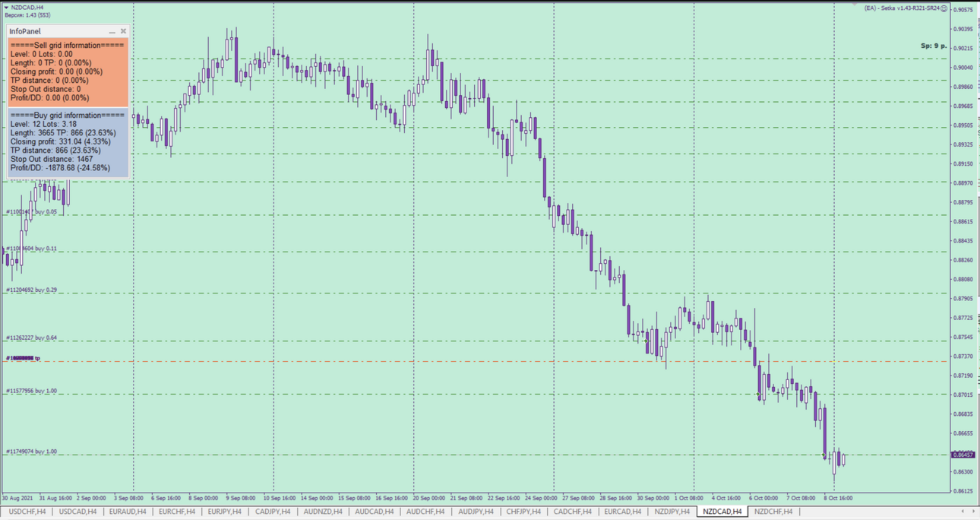Viewport: 980px width, 520px height.
Task: Select the EURJPY,H4 chart tab
Action: click(225, 512)
